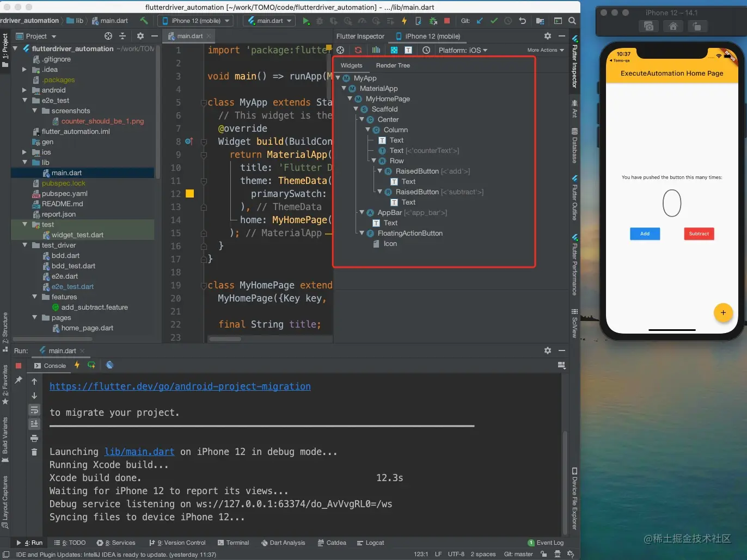Image resolution: width=747 pixels, height=560 pixels.
Task: Trigger Flutter Hot Reload lightning in main toolbar
Action: coord(404,21)
